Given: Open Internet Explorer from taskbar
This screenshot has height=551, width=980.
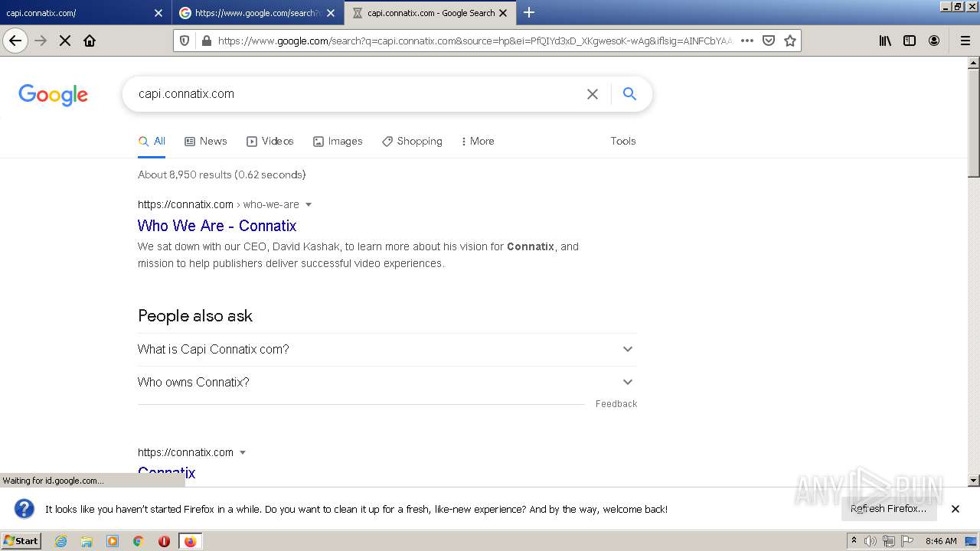Looking at the screenshot, I should (60, 541).
